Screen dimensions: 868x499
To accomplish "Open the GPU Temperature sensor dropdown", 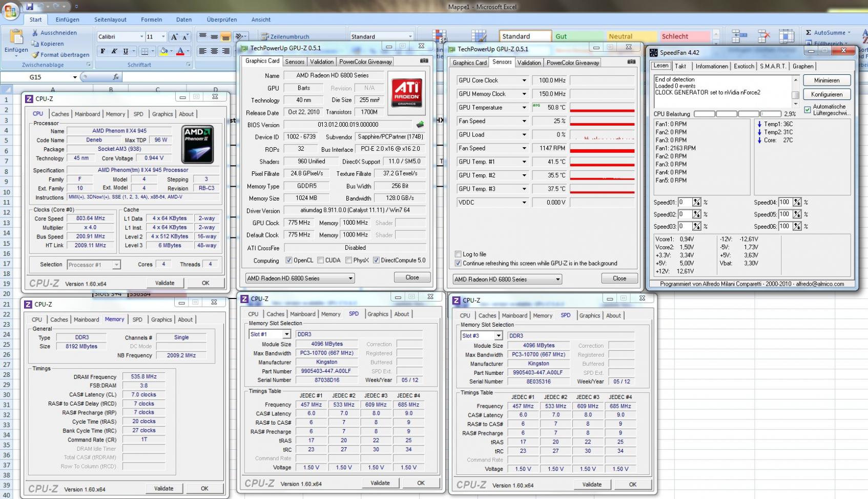I will (x=524, y=108).
